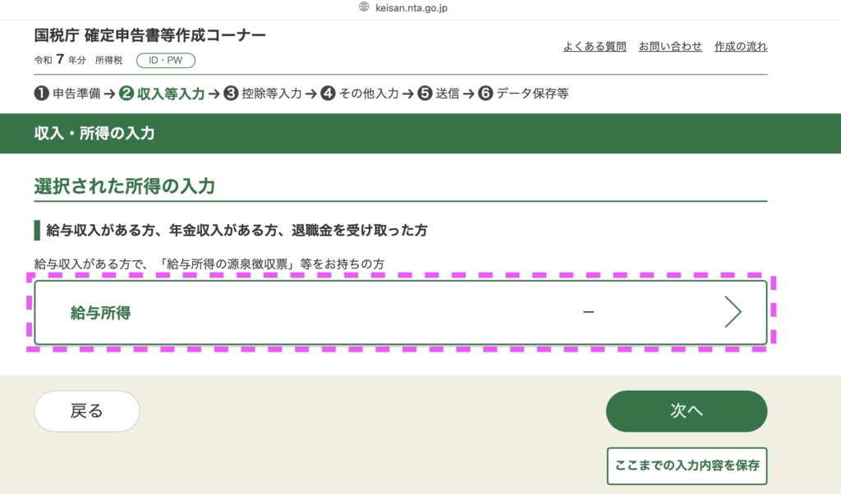Click the ID・PW method badge
The image size is (841, 504).
coord(165,60)
